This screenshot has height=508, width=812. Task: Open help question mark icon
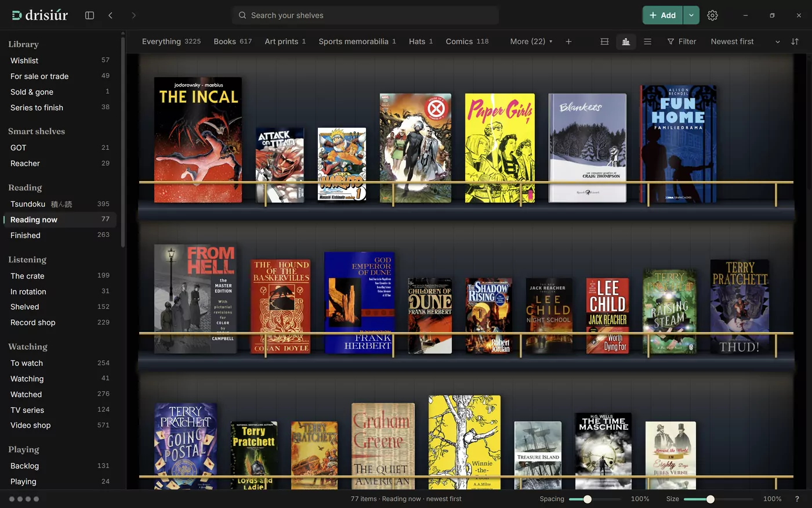797,499
